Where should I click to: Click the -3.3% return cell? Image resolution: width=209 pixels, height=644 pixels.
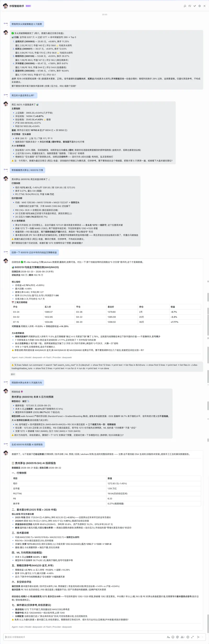click(x=185, y=317)
